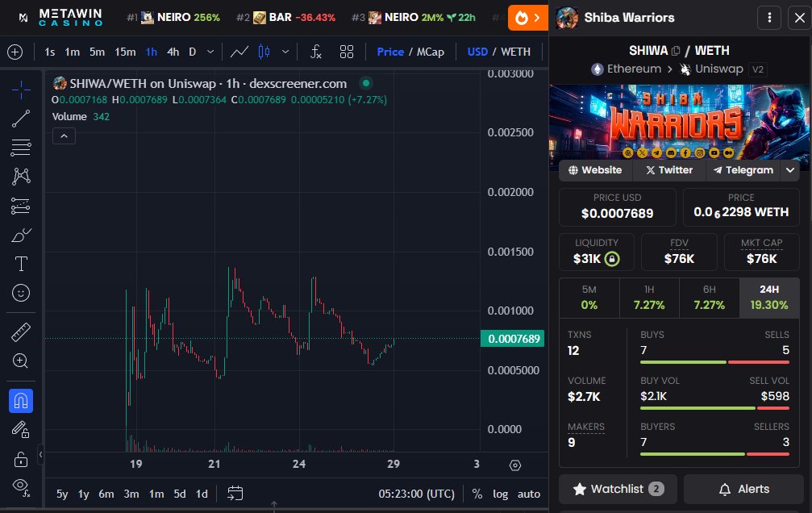Viewport: 812px width, 513px height.
Task: Toggle stay in drawing mode
Action: (21, 430)
